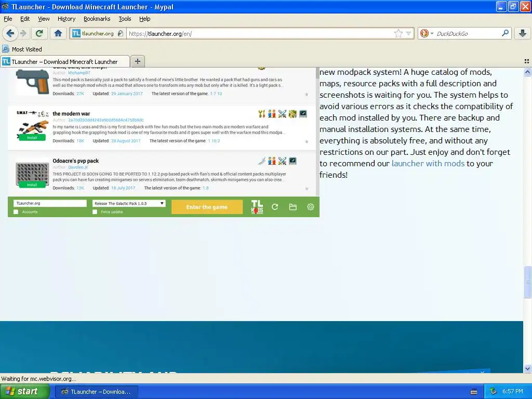Open the browser Home page
This screenshot has height=399, width=532.
pyautogui.click(x=58, y=33)
